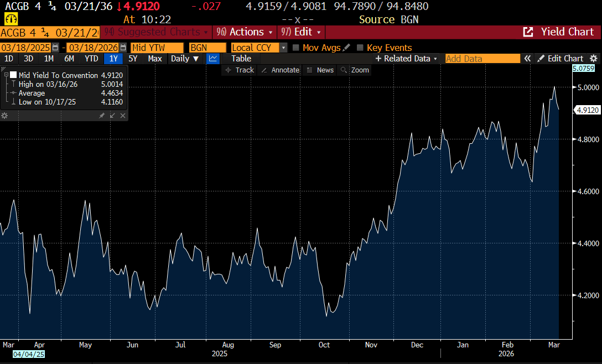Image resolution: width=602 pixels, height=364 pixels.
Task: Open the end date calendar picker
Action: click(123, 48)
